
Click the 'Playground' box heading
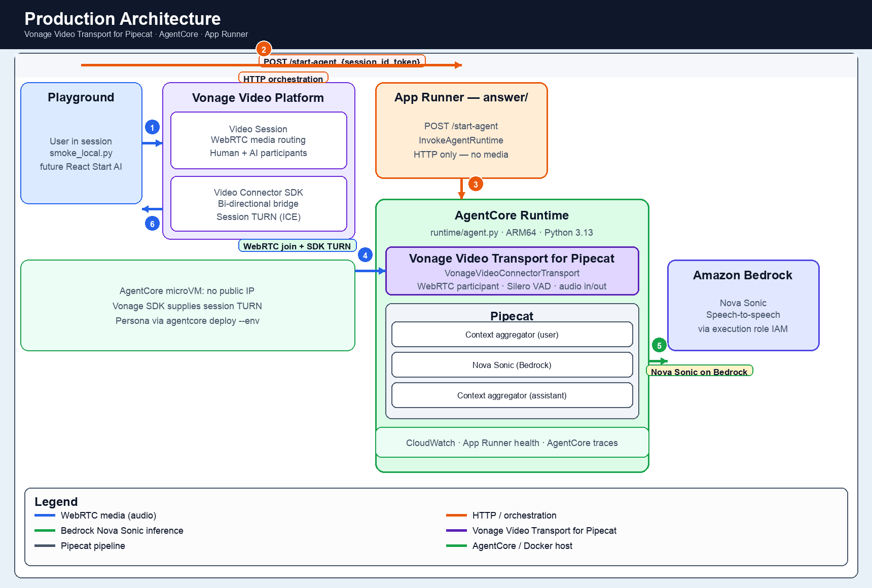point(81,97)
